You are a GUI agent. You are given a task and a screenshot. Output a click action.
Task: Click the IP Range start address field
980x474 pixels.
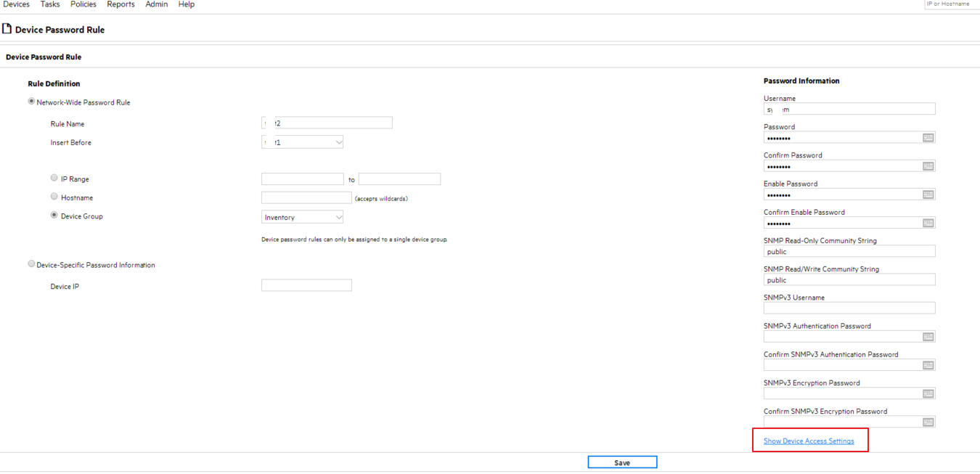click(302, 179)
